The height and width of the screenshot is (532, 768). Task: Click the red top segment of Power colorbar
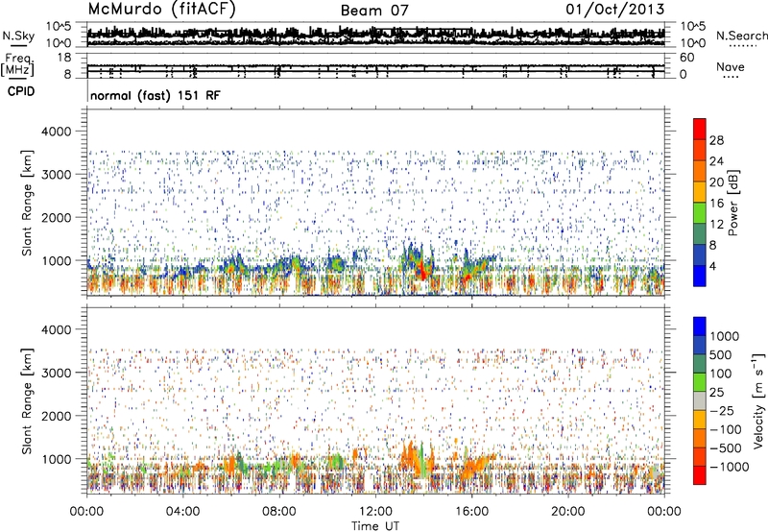pos(700,129)
